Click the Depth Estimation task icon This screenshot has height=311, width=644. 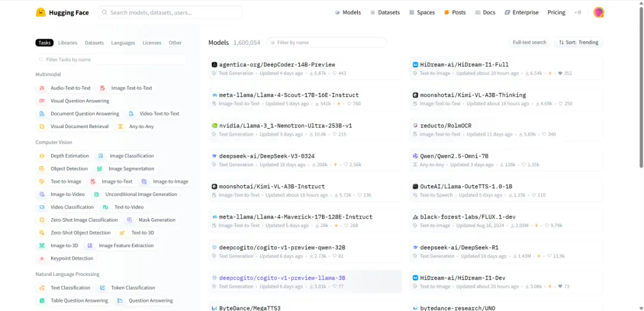tap(42, 156)
